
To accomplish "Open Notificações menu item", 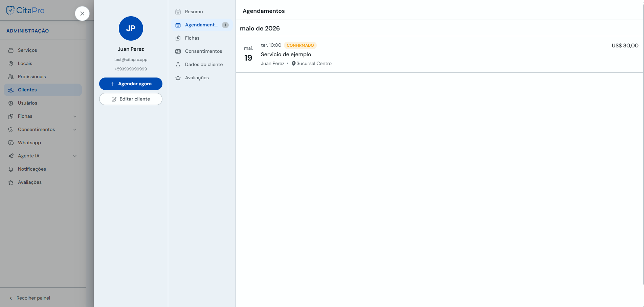I will click(x=43, y=169).
